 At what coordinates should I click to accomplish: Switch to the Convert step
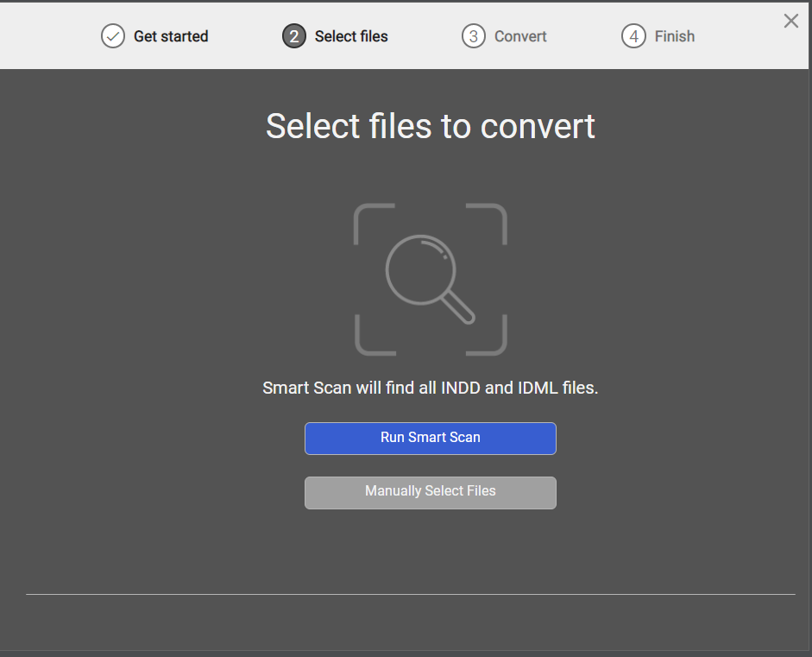pyautogui.click(x=520, y=36)
